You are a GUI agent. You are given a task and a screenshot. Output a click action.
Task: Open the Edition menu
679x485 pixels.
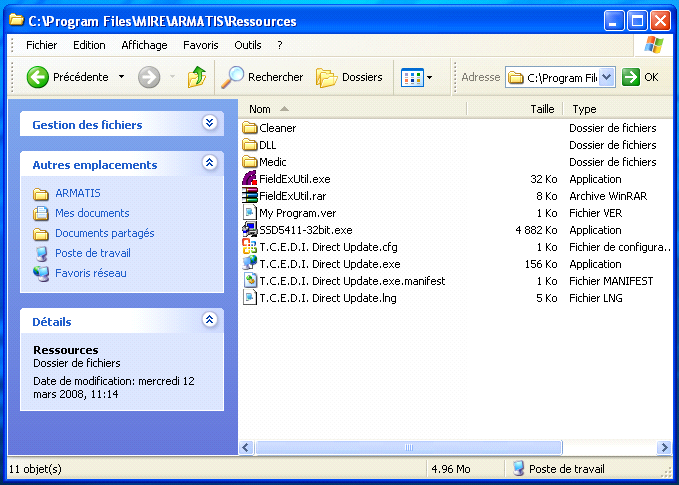(x=89, y=45)
